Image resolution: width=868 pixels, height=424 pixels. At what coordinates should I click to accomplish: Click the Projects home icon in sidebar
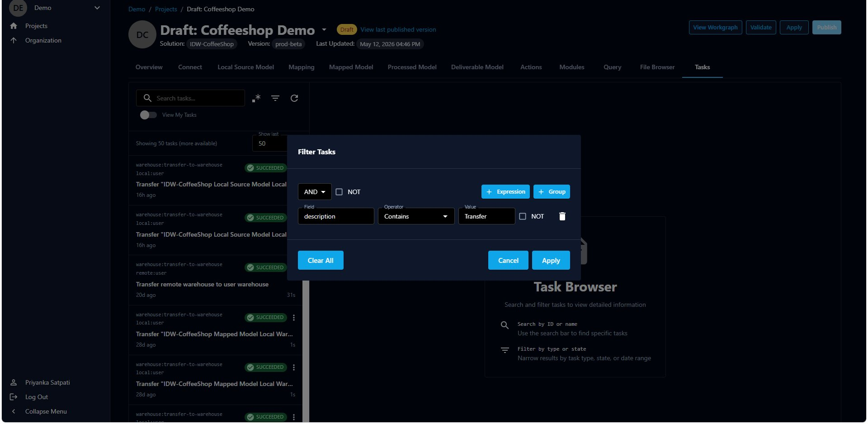(14, 26)
